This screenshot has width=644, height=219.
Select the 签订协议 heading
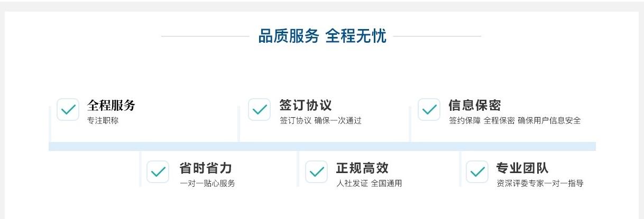point(306,106)
